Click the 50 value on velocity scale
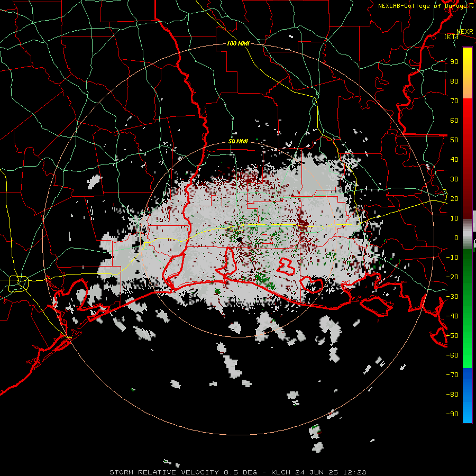476x476 pixels. [454, 140]
